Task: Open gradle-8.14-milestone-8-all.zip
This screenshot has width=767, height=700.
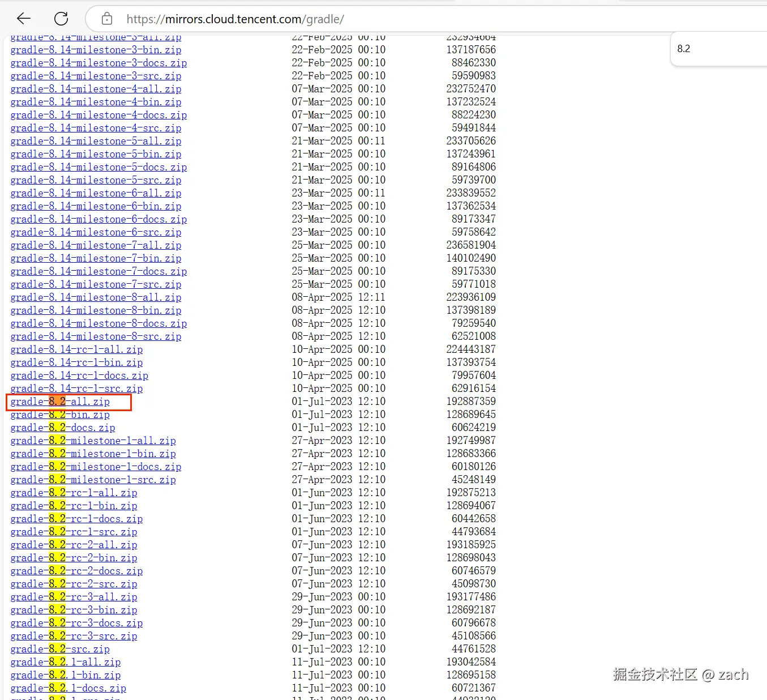Action: pyautogui.click(x=96, y=297)
